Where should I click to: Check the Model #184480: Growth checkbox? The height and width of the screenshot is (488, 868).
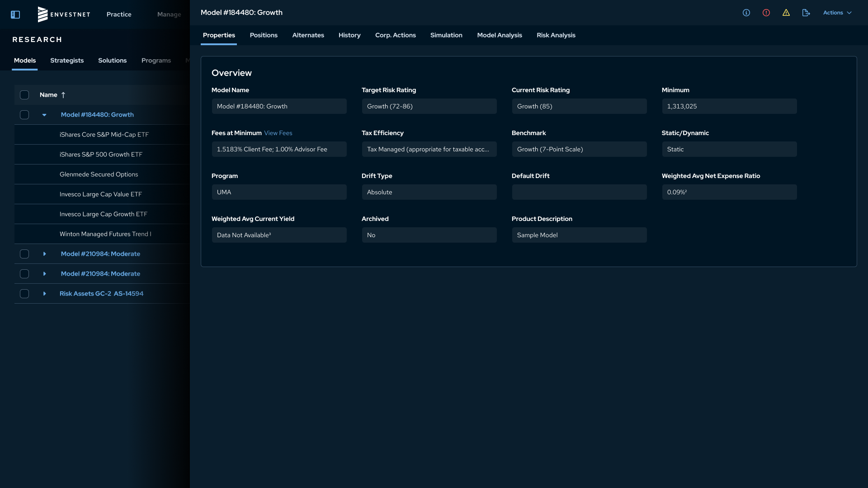(24, 115)
